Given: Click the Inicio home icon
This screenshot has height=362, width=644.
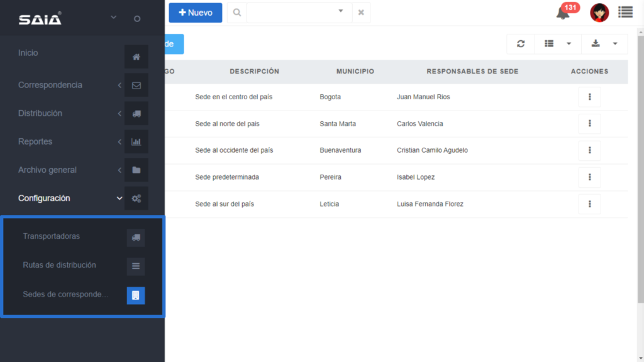Looking at the screenshot, I should point(136,57).
